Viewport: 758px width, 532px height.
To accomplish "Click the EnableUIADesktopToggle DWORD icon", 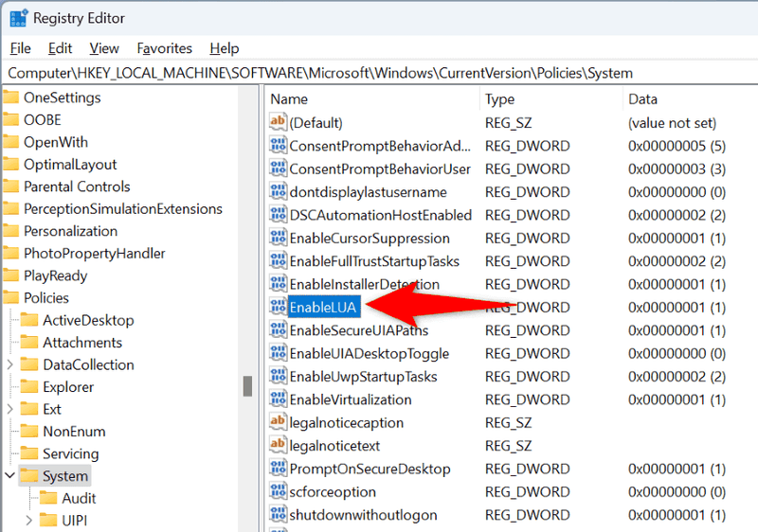I will (278, 353).
